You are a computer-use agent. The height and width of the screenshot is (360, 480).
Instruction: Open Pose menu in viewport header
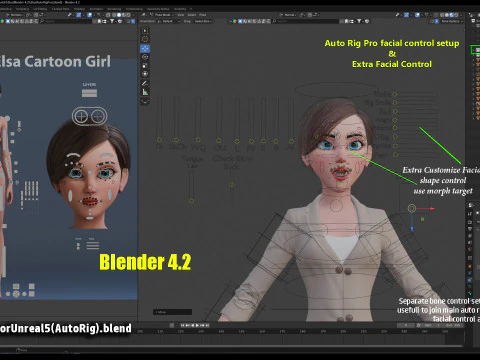coord(202,15)
